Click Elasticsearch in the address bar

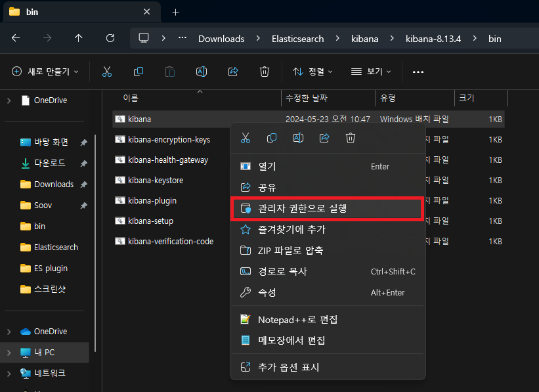click(297, 39)
